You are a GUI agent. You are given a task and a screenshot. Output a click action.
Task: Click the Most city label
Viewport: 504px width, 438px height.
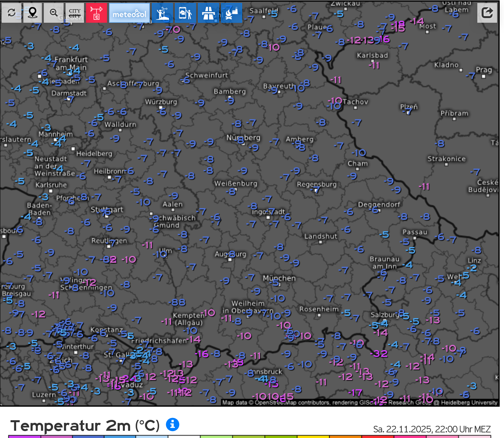pyautogui.click(x=428, y=26)
